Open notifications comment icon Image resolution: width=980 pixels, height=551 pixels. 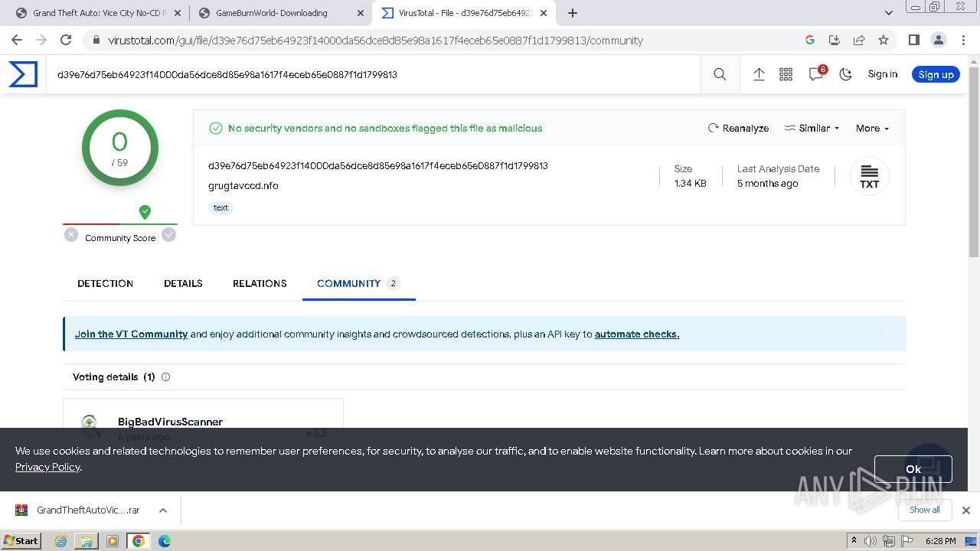816,74
